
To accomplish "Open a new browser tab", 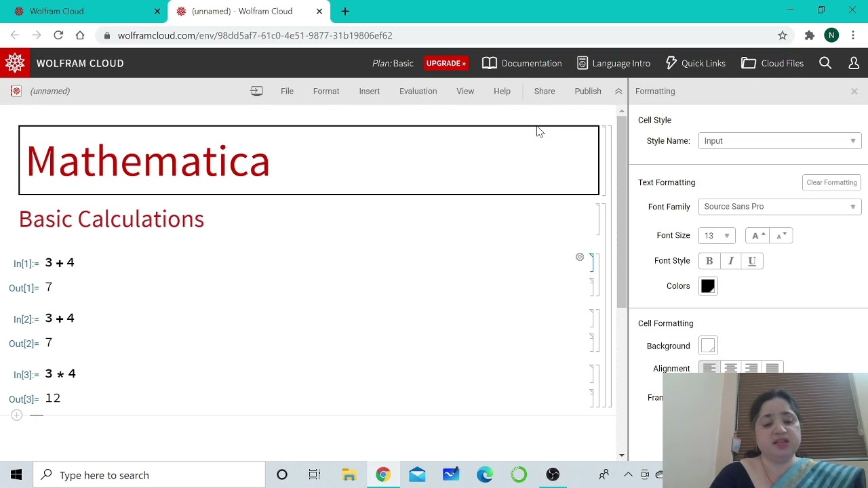I will point(345,11).
